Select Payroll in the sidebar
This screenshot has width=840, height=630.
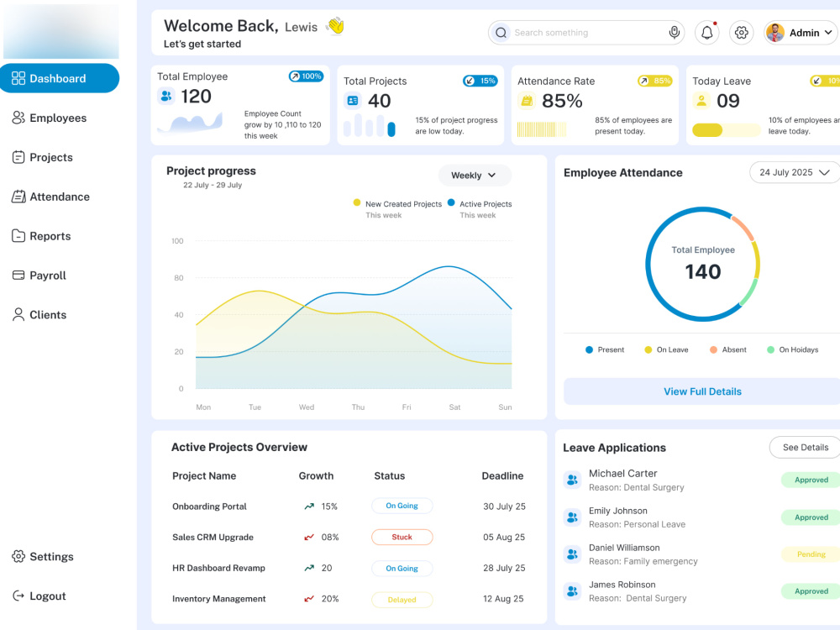(x=39, y=276)
